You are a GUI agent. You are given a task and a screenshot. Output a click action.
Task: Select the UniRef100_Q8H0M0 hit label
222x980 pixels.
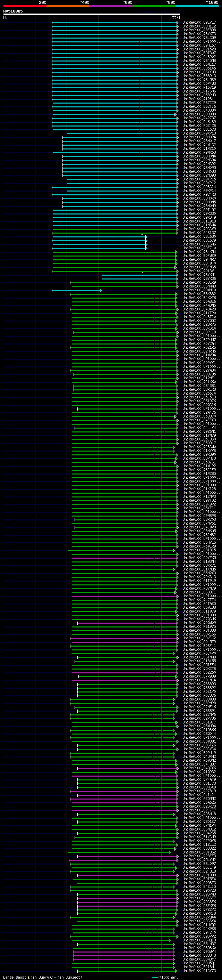(199, 114)
